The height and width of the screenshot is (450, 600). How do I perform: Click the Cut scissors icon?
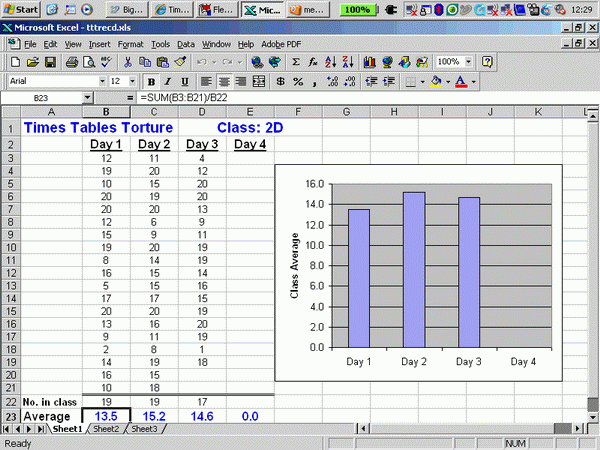(126, 62)
